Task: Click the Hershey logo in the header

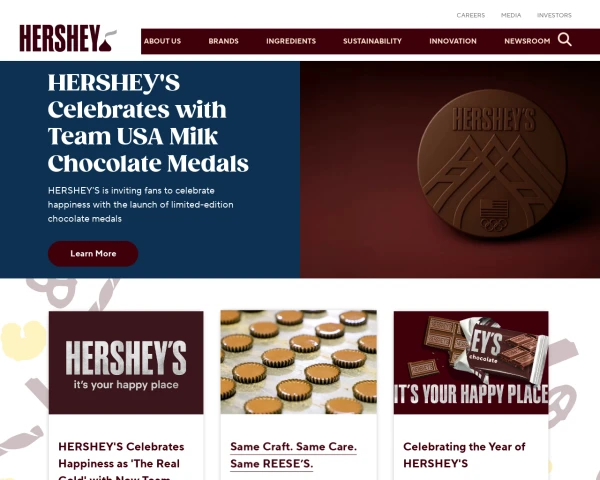Action: (x=68, y=38)
